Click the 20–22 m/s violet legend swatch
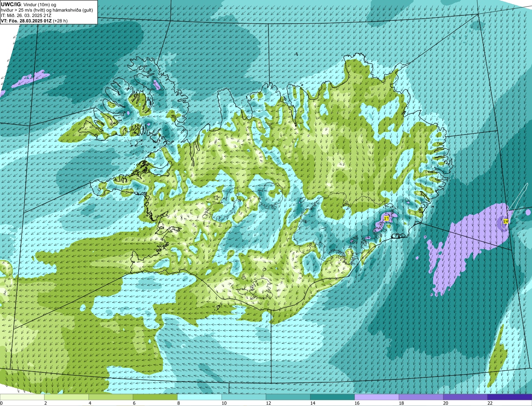Image resolution: width=532 pixels, height=406 pixels. point(465,397)
